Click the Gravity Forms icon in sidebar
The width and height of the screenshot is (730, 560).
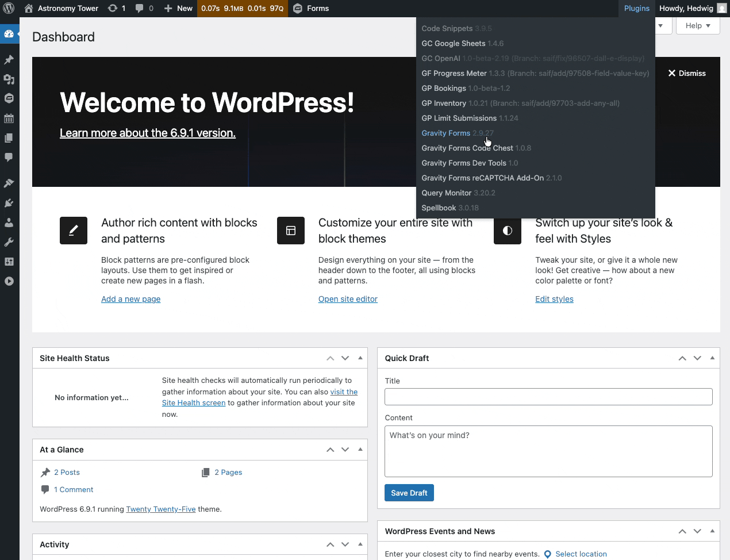pos(9,98)
